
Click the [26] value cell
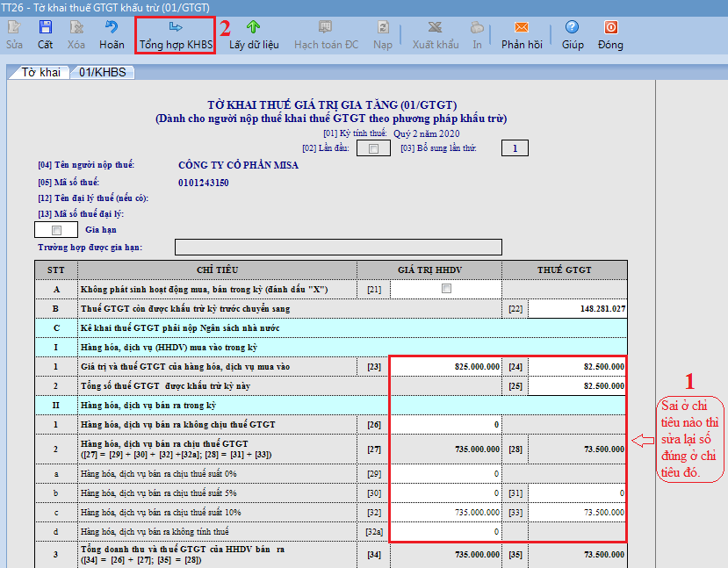(x=446, y=425)
